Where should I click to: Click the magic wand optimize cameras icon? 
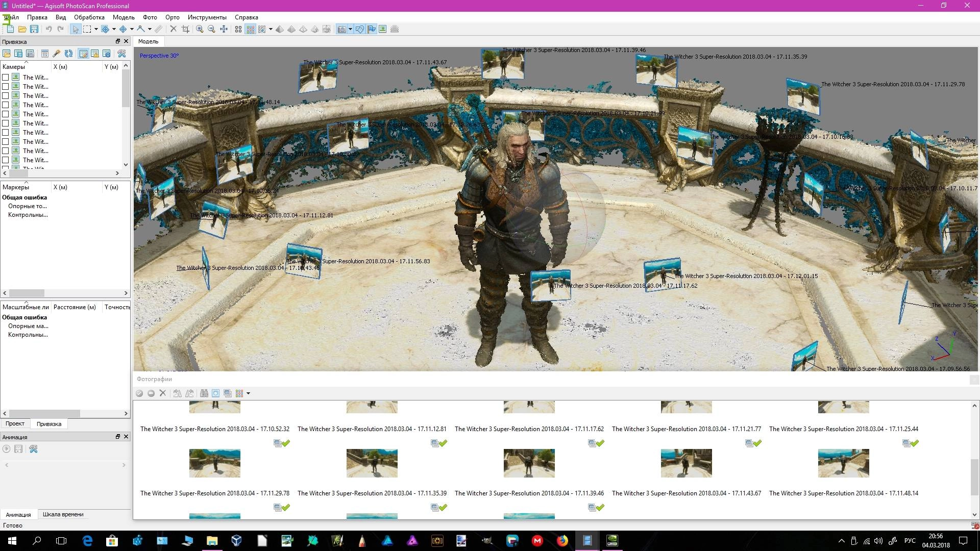pyautogui.click(x=57, y=53)
